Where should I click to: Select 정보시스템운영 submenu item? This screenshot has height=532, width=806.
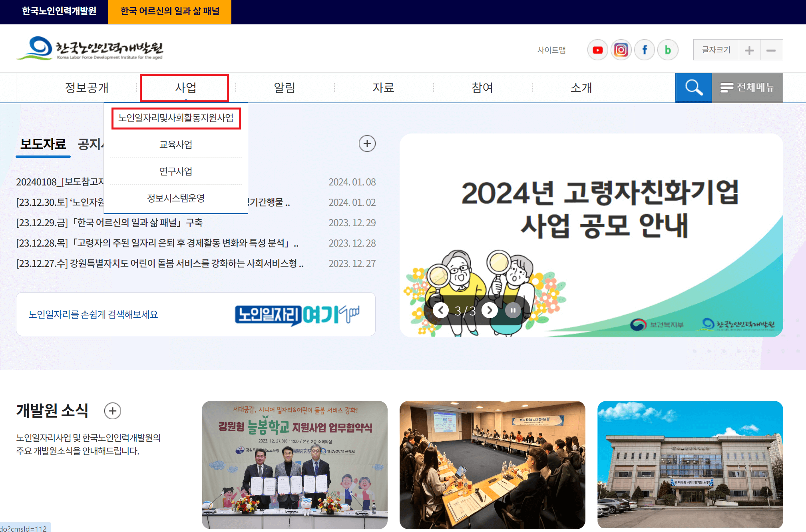tap(176, 198)
